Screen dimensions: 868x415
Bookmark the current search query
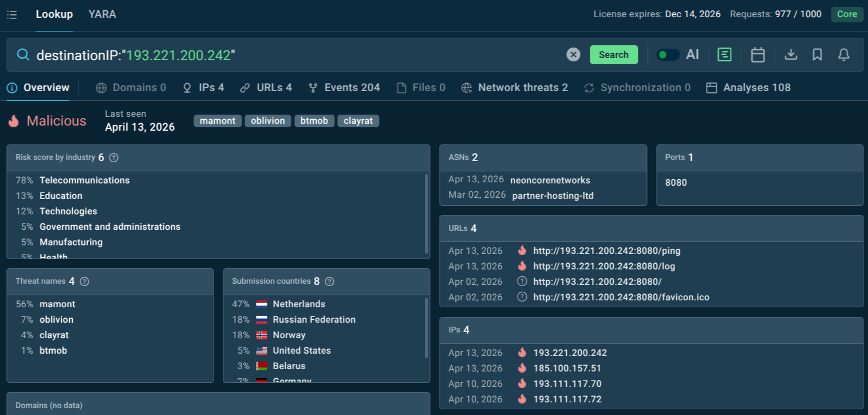(817, 54)
